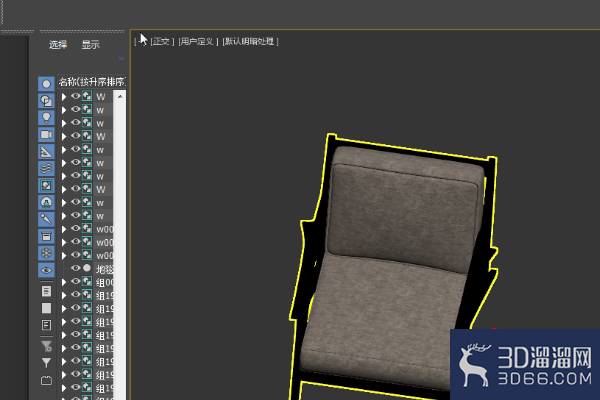Image resolution: width=600 pixels, height=400 pixels.
Task: Click the 正交 viewport label
Action: [162, 41]
